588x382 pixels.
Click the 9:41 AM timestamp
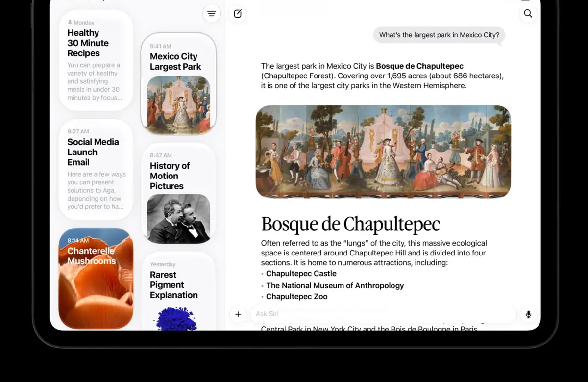tap(160, 46)
